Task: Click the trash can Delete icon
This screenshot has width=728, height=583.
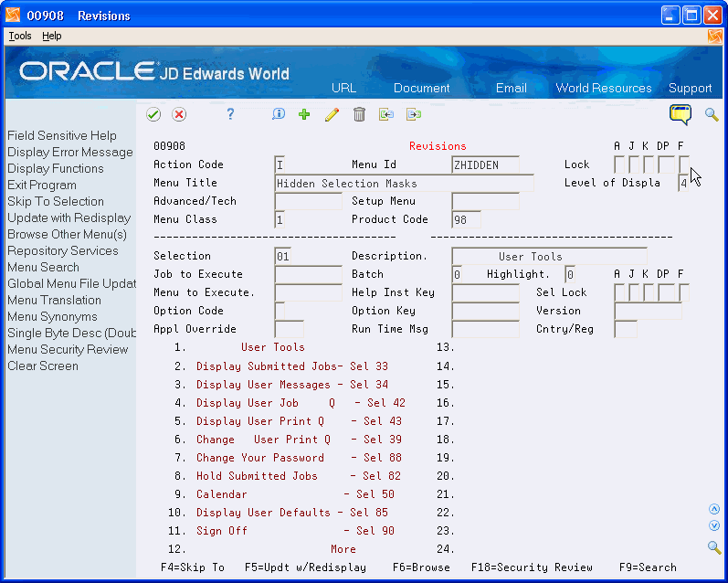Action: pos(359,114)
